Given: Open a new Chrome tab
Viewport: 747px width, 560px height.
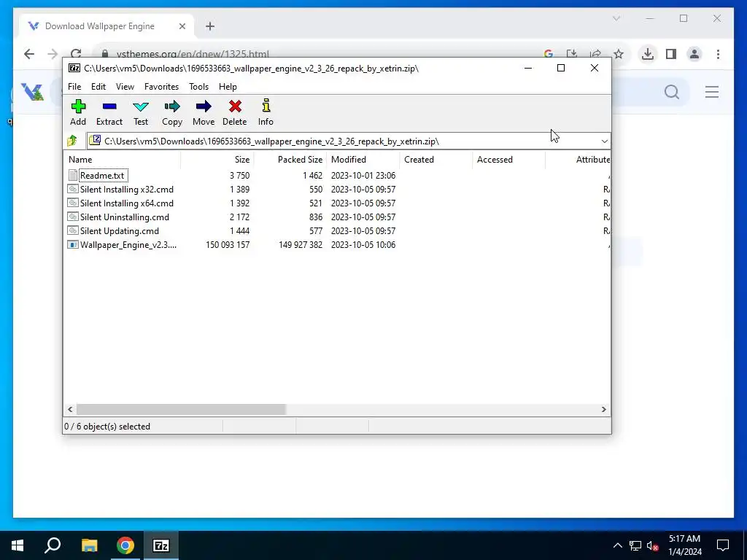Looking at the screenshot, I should click(x=210, y=26).
